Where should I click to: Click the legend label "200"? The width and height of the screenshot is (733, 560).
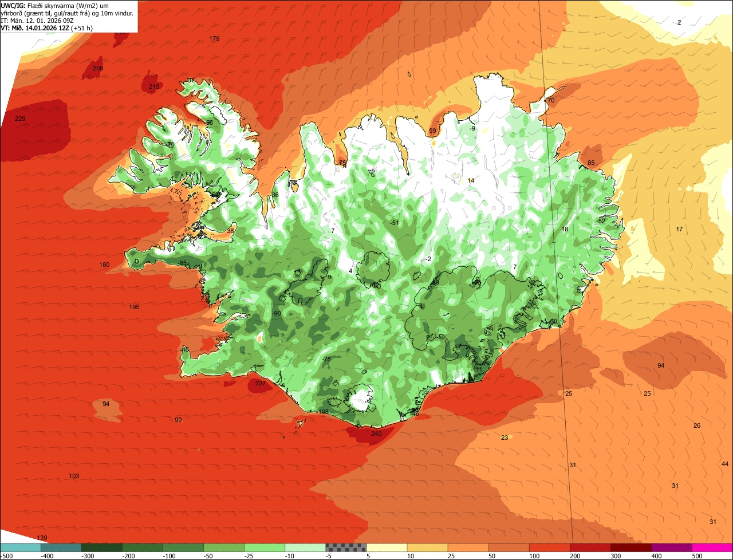[576, 556]
